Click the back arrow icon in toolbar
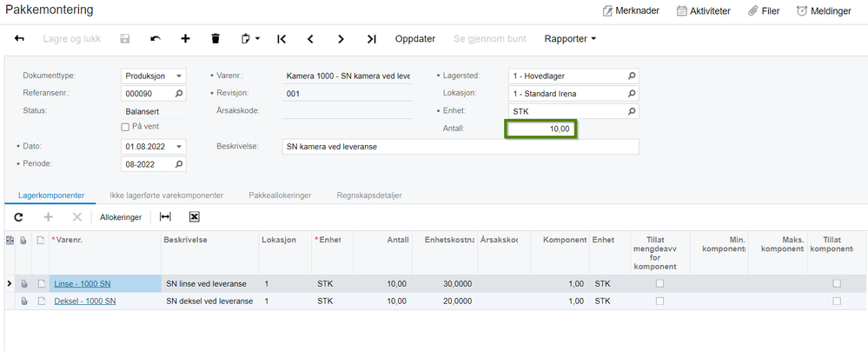The image size is (868, 351). click(19, 39)
